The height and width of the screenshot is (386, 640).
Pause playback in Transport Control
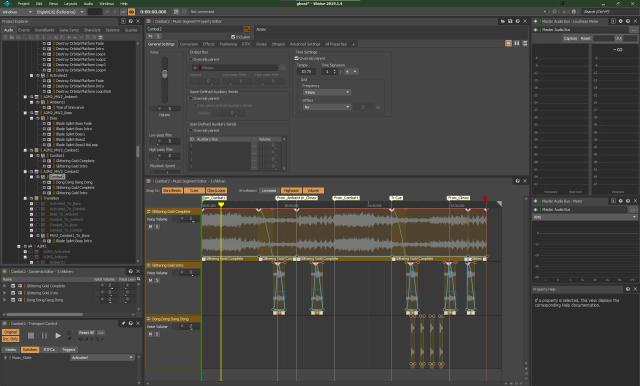pos(44,335)
